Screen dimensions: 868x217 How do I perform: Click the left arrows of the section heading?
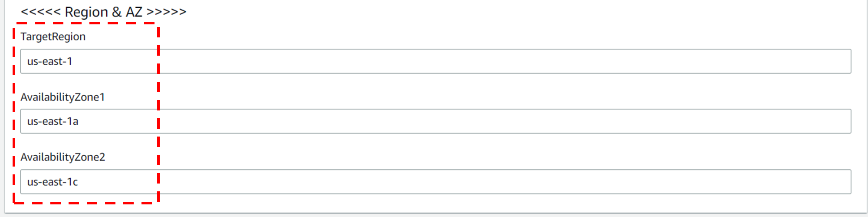(x=40, y=12)
